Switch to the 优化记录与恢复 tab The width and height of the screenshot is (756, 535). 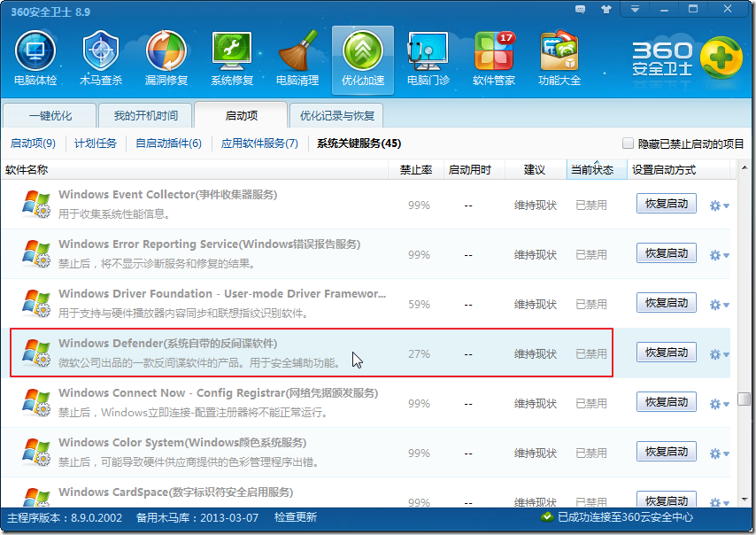pos(336,116)
